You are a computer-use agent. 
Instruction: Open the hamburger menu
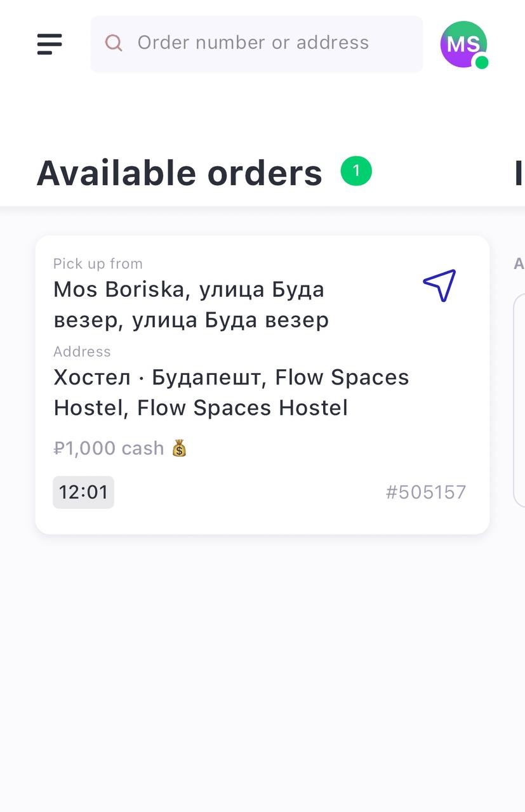pos(50,44)
